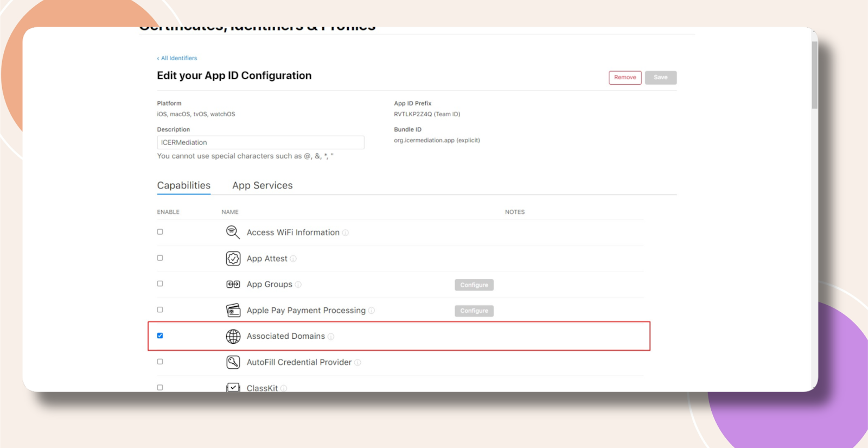Click the Apple Pay card icon

(x=233, y=310)
